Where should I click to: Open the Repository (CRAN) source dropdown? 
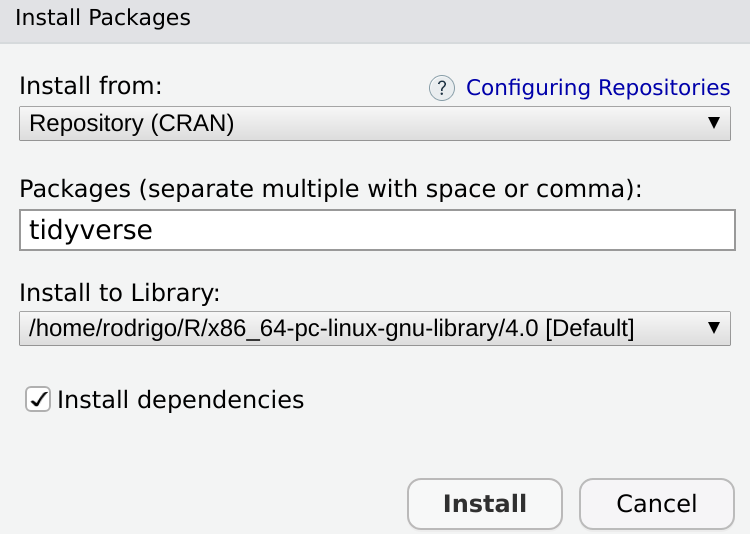[x=374, y=123]
